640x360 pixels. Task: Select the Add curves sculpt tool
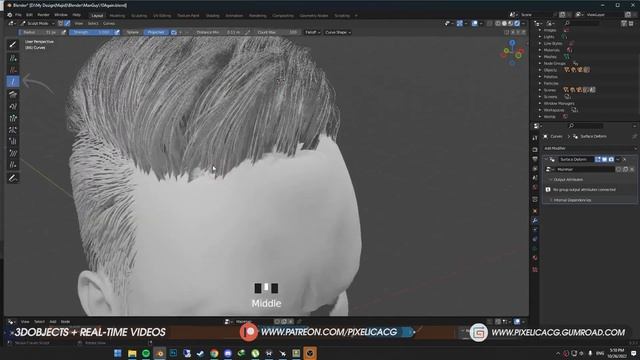(x=13, y=58)
